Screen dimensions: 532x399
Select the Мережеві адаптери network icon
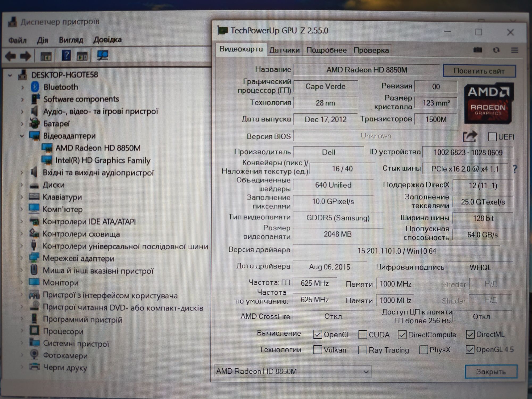[x=34, y=258]
